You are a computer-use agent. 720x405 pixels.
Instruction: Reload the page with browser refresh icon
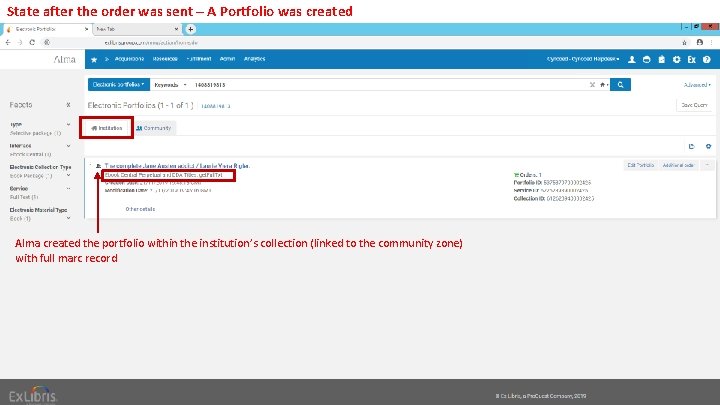tap(32, 42)
